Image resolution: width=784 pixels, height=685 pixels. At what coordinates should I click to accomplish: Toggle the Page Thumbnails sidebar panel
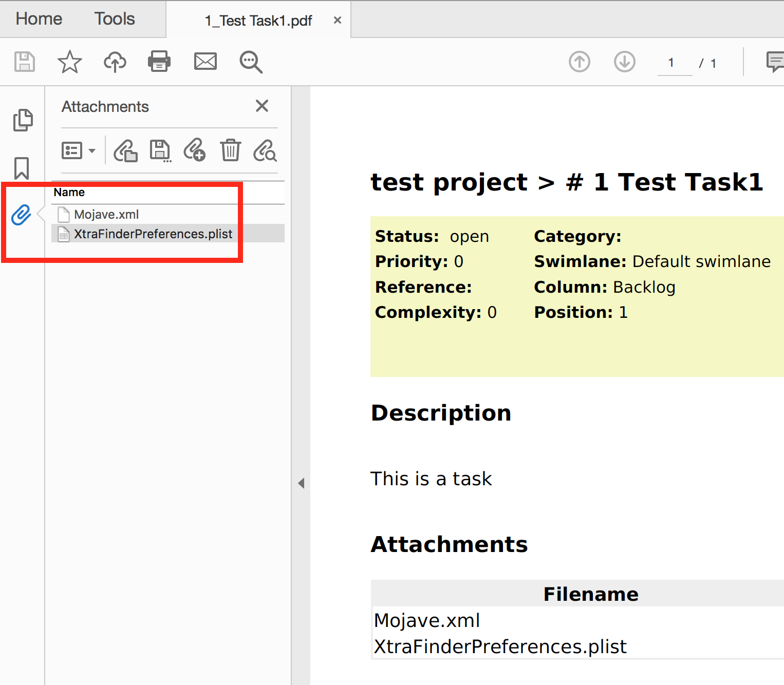pos(23,119)
